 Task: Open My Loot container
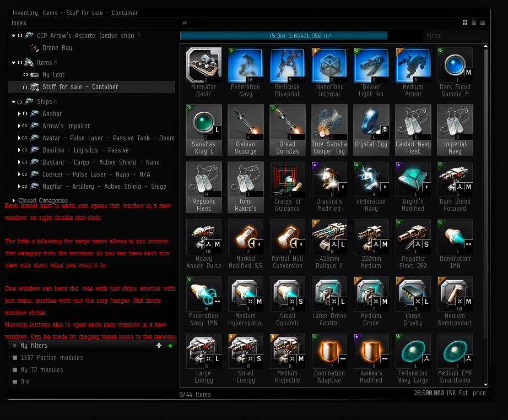(53, 75)
